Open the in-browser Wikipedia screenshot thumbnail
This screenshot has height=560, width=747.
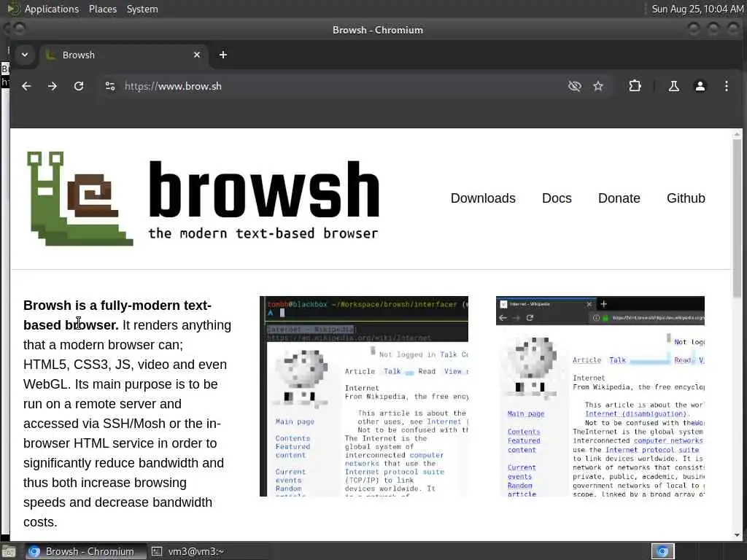tap(600, 396)
